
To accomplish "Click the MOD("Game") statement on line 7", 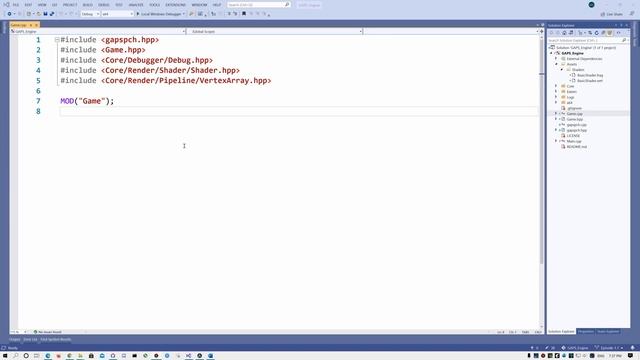I will [87, 101].
